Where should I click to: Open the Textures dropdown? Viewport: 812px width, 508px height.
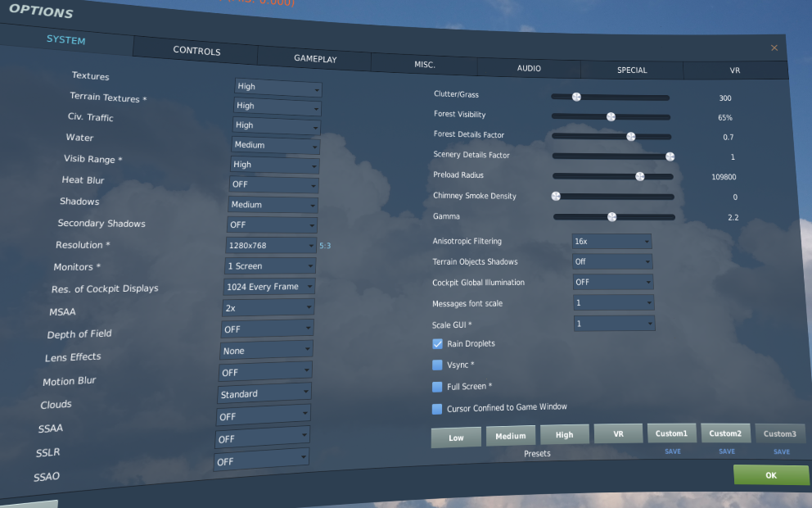point(278,88)
